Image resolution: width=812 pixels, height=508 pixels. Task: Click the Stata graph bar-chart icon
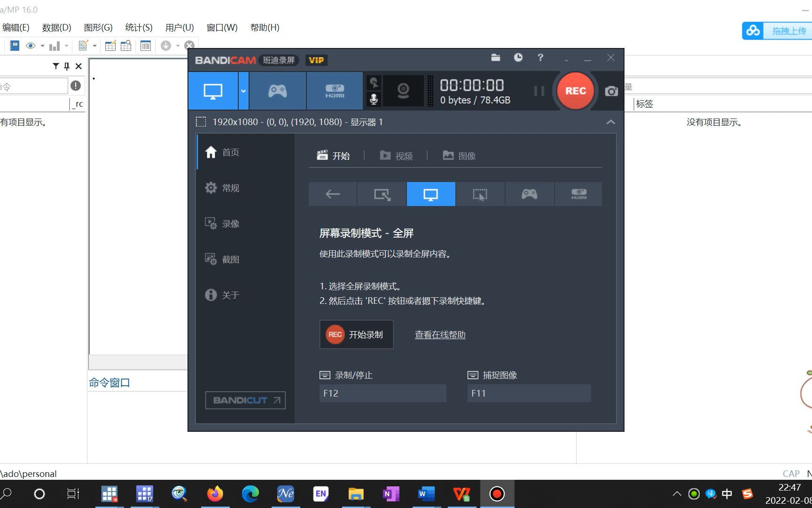[x=55, y=46]
